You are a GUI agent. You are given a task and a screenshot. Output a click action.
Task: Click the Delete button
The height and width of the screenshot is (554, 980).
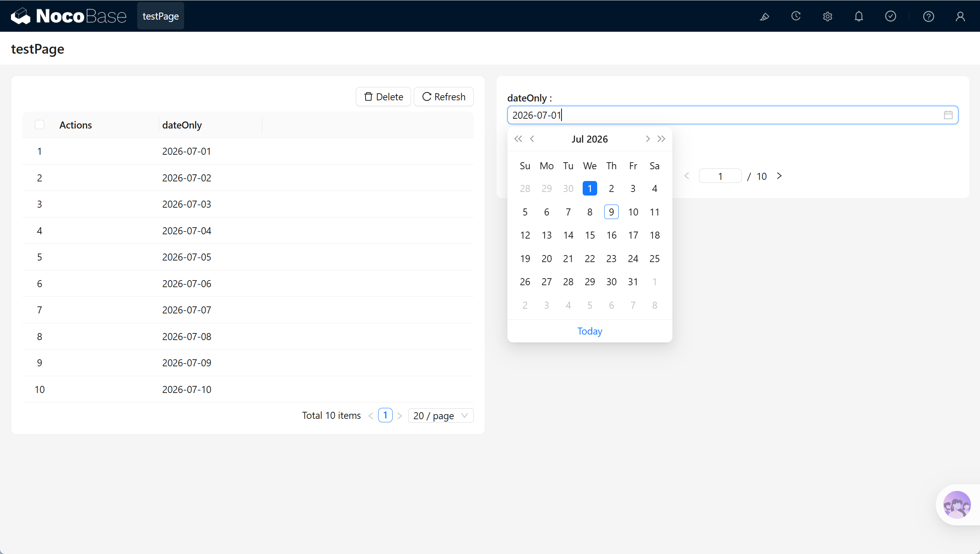click(x=383, y=97)
